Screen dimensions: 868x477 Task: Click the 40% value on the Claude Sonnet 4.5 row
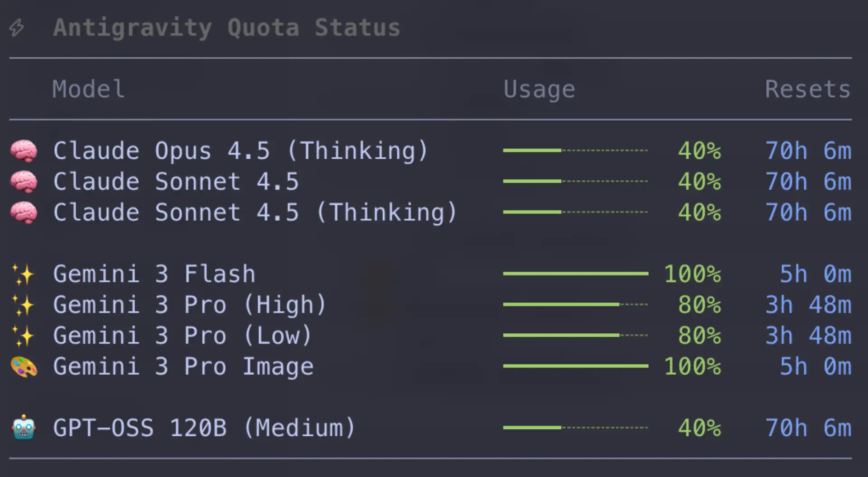tap(699, 182)
